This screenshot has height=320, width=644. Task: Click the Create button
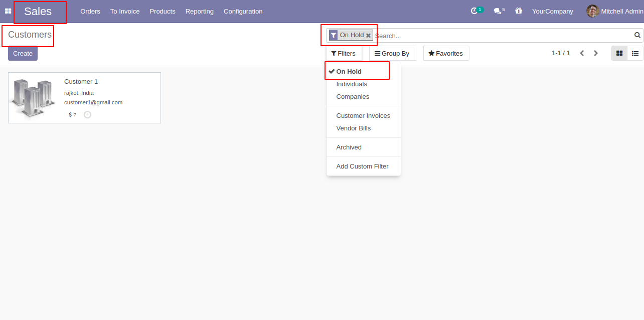(23, 53)
